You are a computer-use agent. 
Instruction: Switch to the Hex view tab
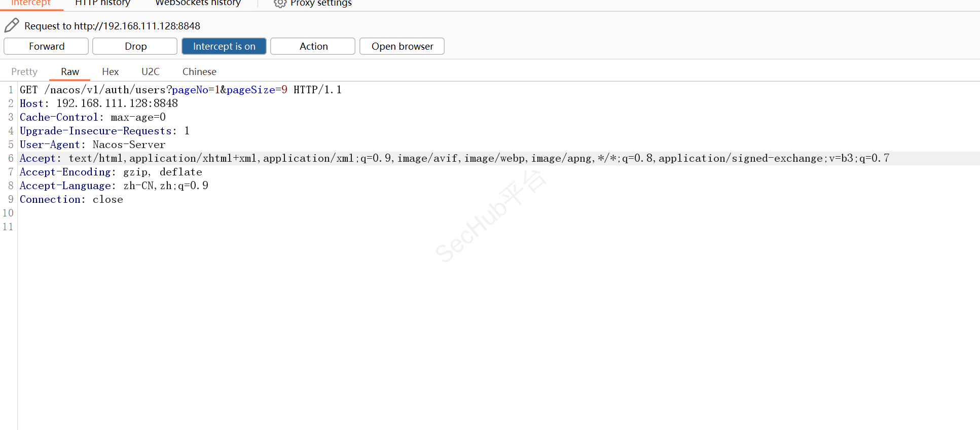pos(110,71)
